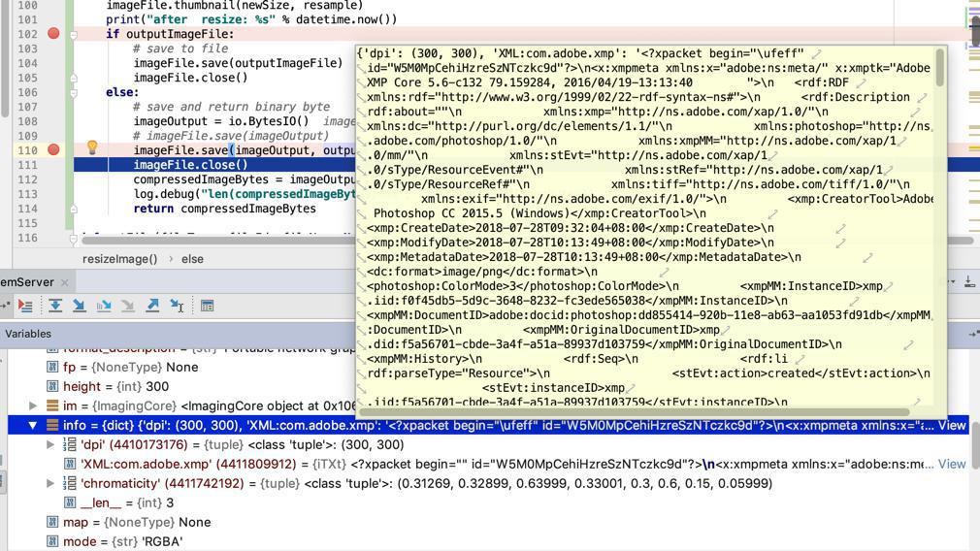The width and height of the screenshot is (980, 551).
Task: Close the emServer debug tab
Action: click(x=64, y=282)
